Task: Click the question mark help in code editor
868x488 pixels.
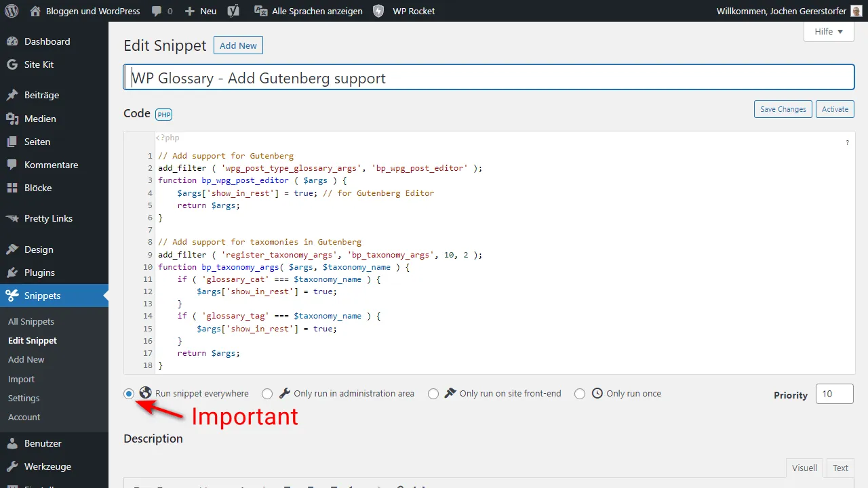Action: click(847, 143)
